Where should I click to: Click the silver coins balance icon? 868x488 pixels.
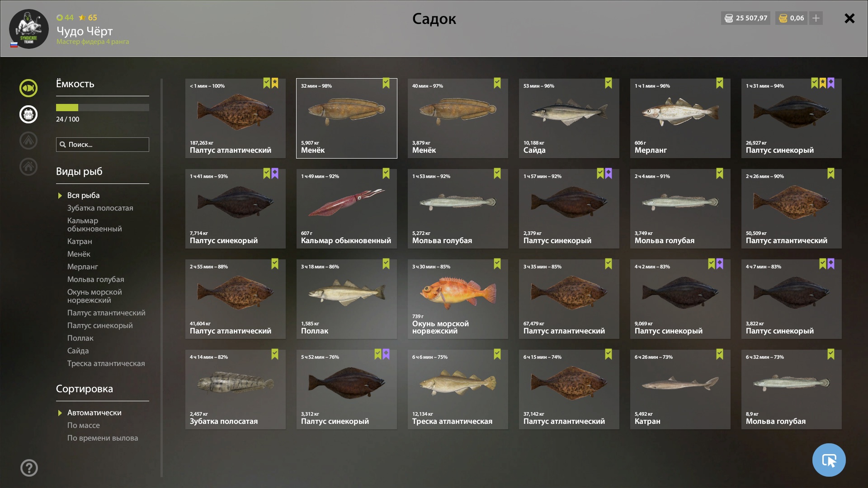point(729,18)
